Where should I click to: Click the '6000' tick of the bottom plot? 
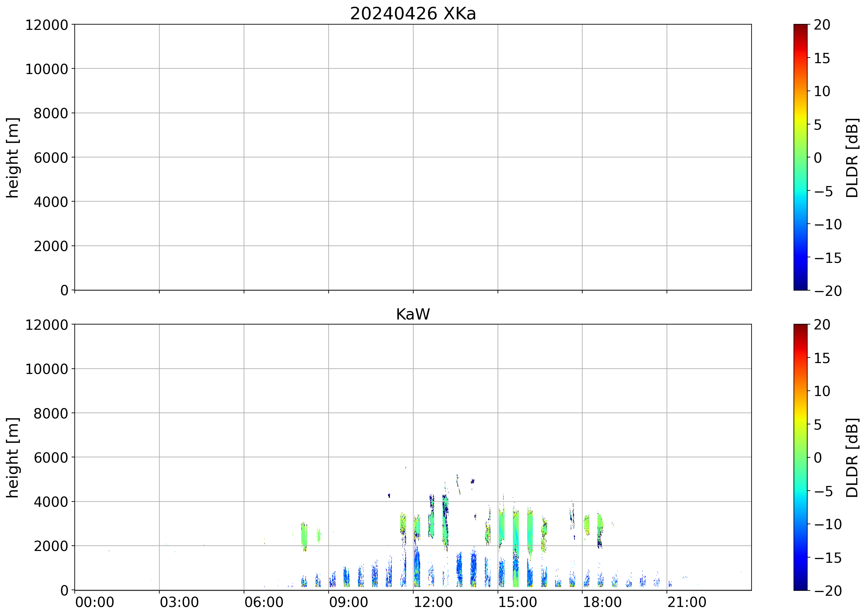[51, 457]
